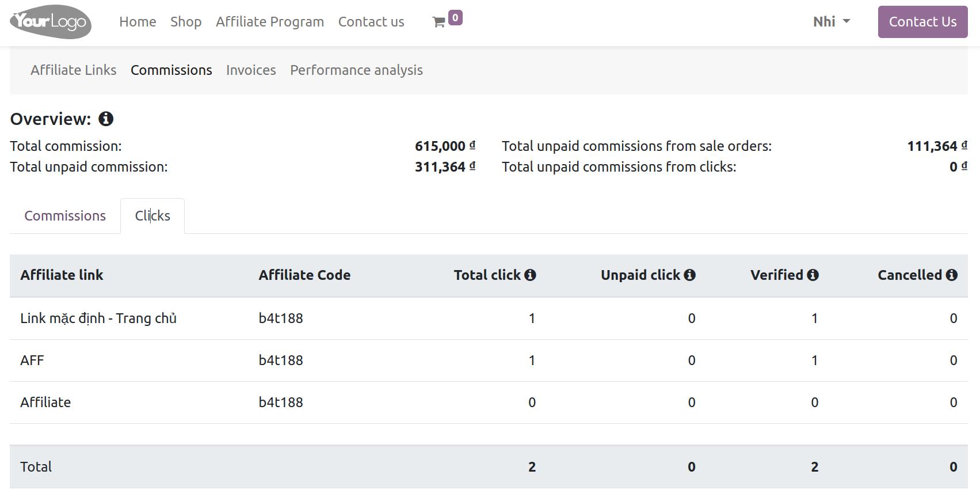Screen dimensions: 980x501
Task: Click the purple Contact Us button
Action: pyautogui.click(x=922, y=22)
